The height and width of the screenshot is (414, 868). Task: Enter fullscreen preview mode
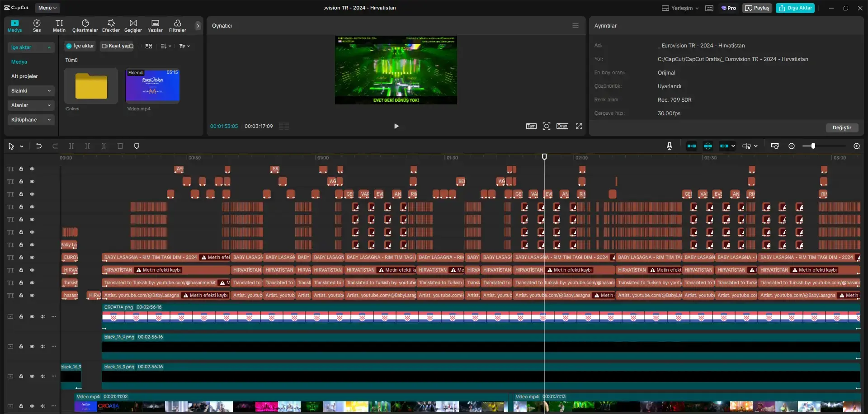coord(579,126)
